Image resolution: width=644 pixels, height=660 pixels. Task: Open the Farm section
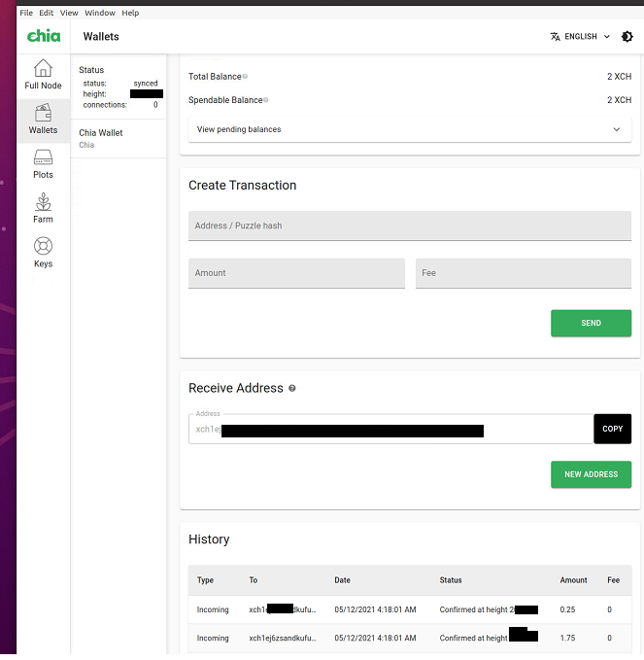tap(43, 209)
